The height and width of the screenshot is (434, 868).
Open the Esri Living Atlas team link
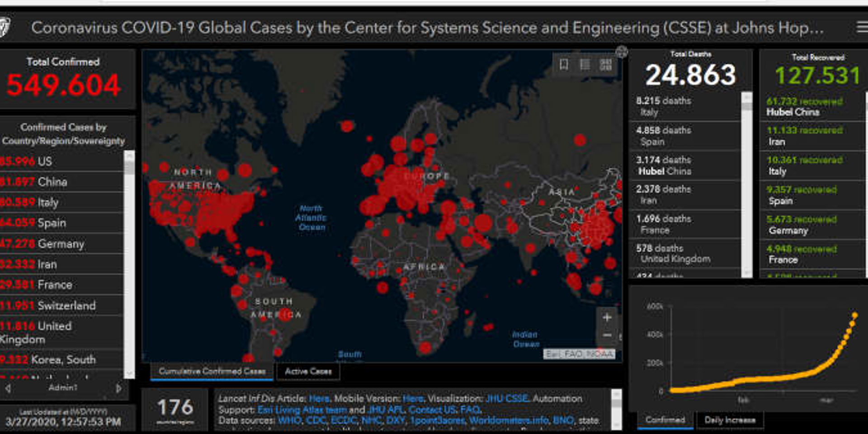click(302, 410)
